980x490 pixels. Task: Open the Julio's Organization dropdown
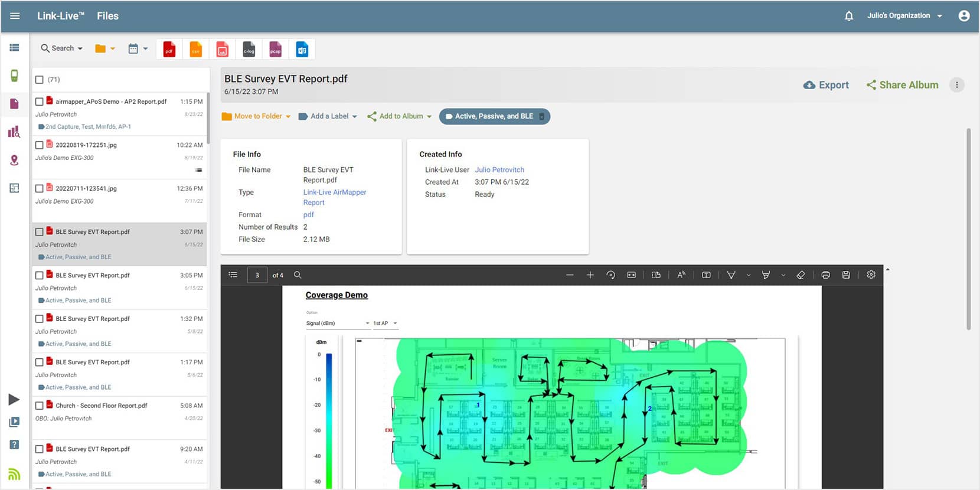[904, 16]
